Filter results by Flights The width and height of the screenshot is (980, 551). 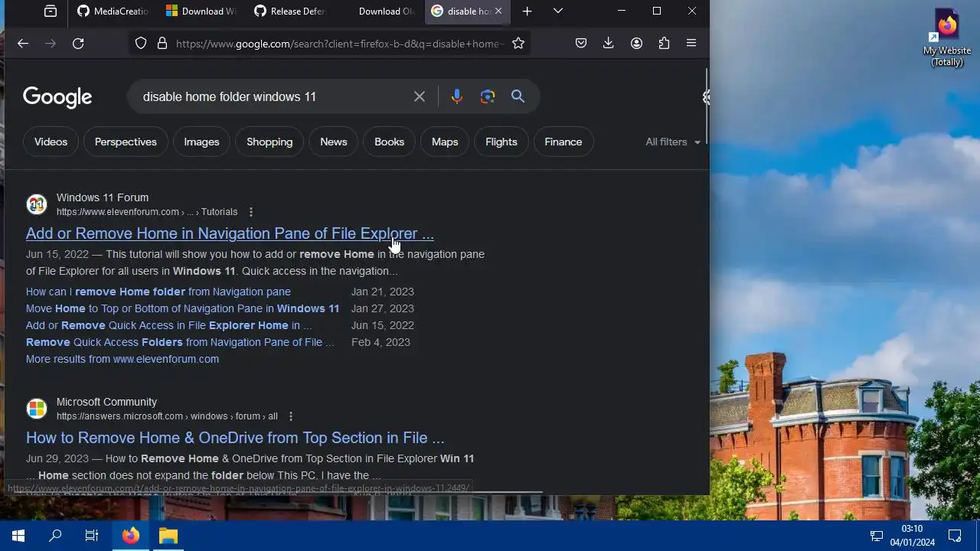(501, 142)
